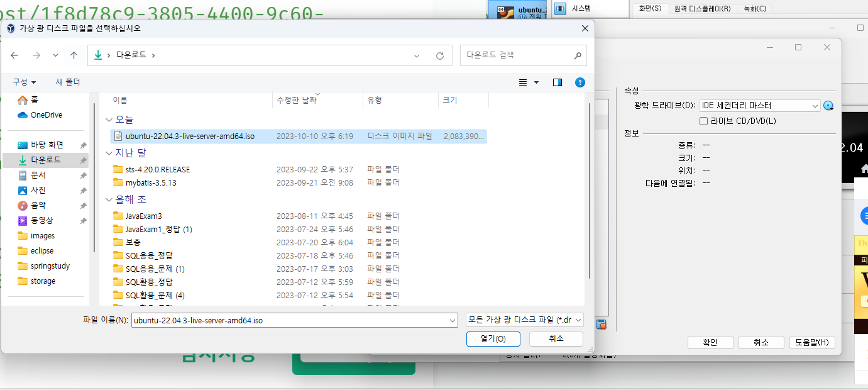Screen dimensions: 868x390
Task: Open 광학 드라이브 IDE 세컨더리 마스터 dropdown
Action: coord(760,106)
